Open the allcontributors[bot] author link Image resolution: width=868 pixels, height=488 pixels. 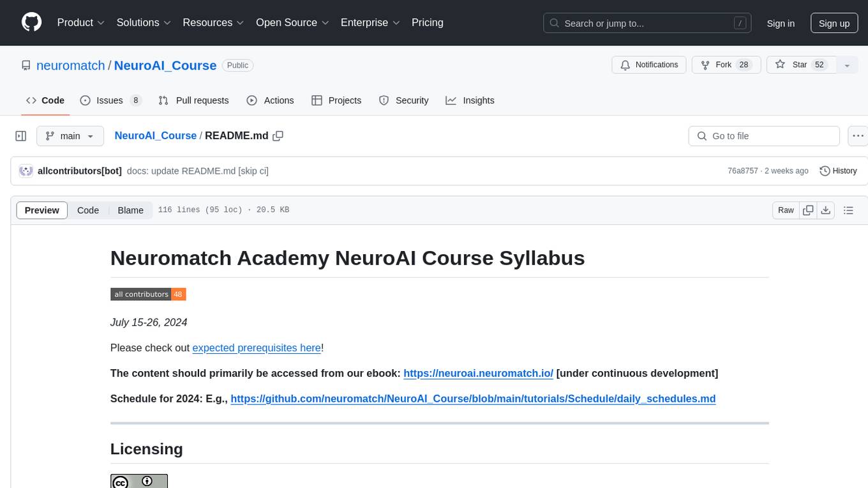pyautogui.click(x=80, y=171)
